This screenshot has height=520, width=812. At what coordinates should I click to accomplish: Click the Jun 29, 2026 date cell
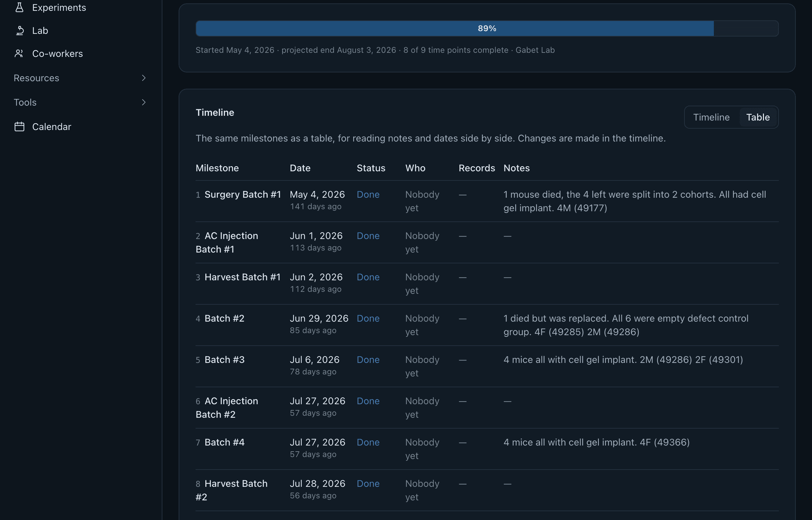click(319, 318)
